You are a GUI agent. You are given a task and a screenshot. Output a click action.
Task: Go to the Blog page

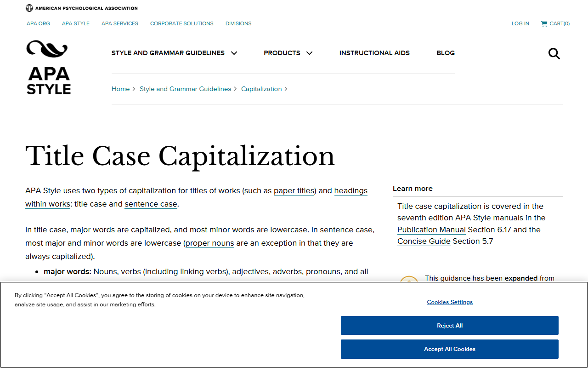pyautogui.click(x=446, y=53)
